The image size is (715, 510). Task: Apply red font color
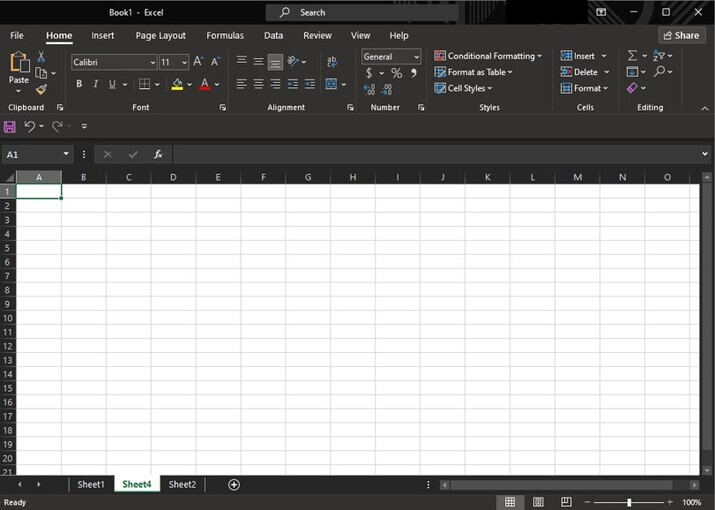coord(205,84)
